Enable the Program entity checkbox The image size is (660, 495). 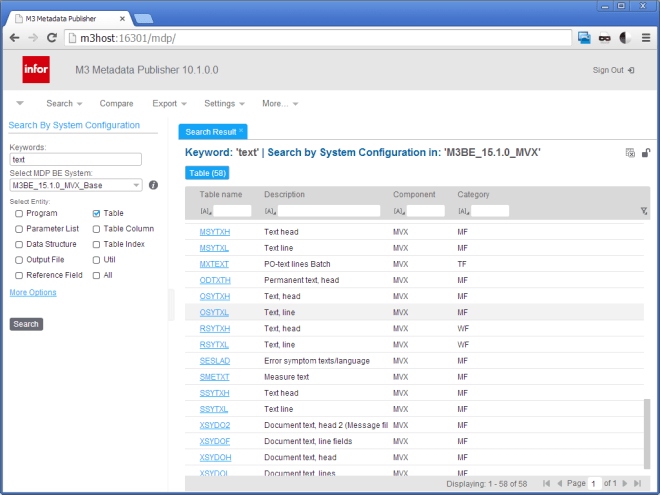pos(19,213)
